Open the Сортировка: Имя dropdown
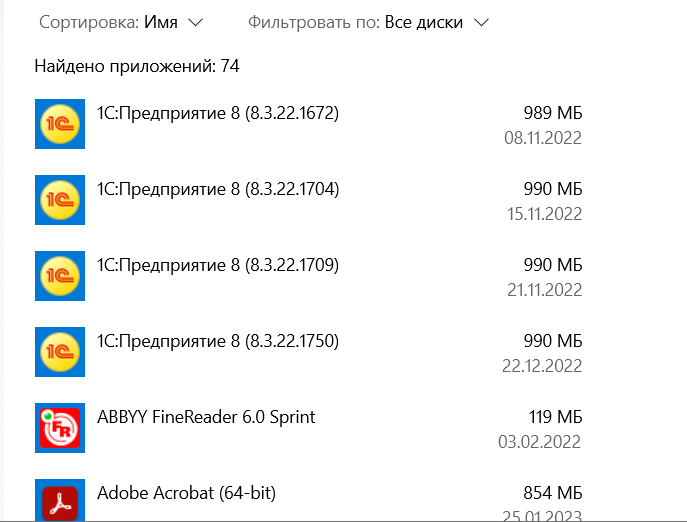This screenshot has height=522, width=687. [x=121, y=22]
